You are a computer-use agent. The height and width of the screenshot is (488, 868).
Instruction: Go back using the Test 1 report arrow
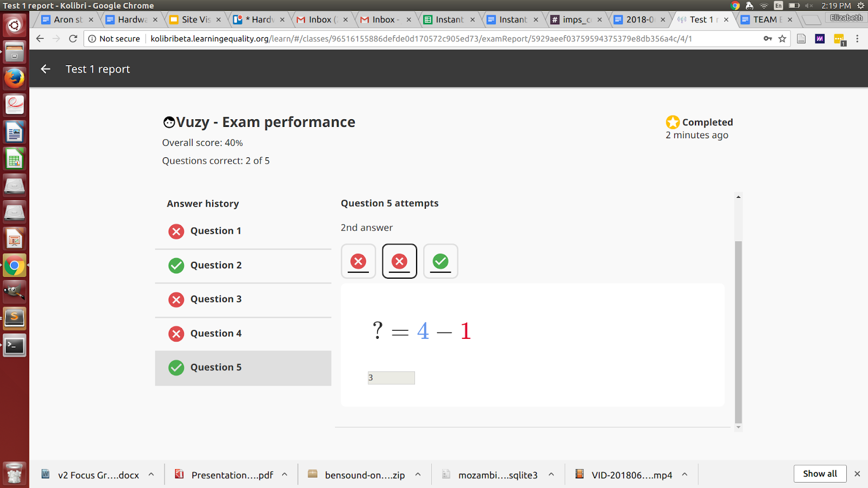[x=45, y=69]
